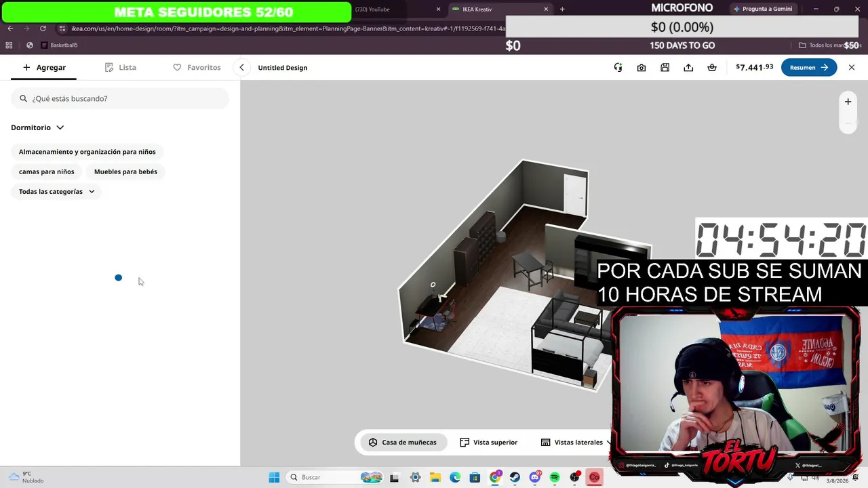Take a snapshot with the camera icon
The image size is (868, 488).
click(x=642, y=68)
